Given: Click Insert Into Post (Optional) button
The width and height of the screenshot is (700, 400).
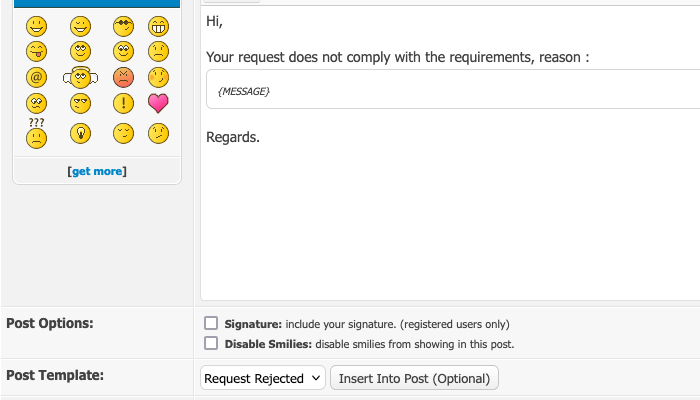Looking at the screenshot, I should [x=414, y=378].
